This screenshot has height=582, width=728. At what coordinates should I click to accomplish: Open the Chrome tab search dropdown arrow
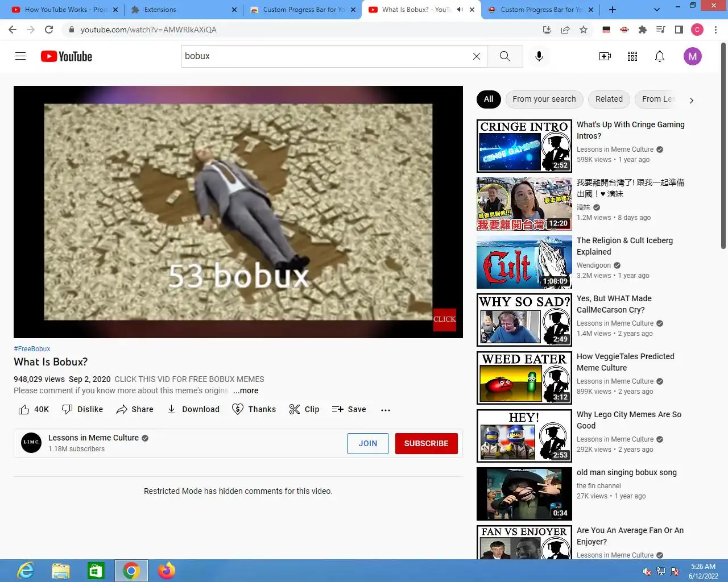point(657,10)
